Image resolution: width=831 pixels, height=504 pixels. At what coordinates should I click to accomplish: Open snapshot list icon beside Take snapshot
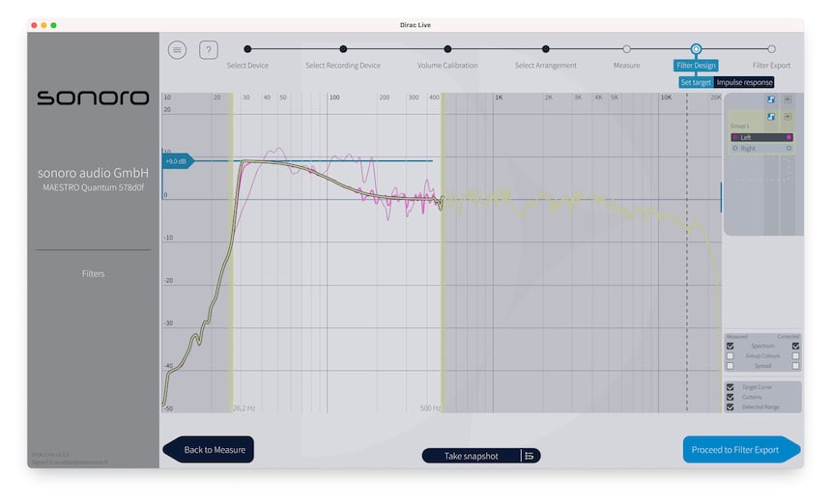530,456
